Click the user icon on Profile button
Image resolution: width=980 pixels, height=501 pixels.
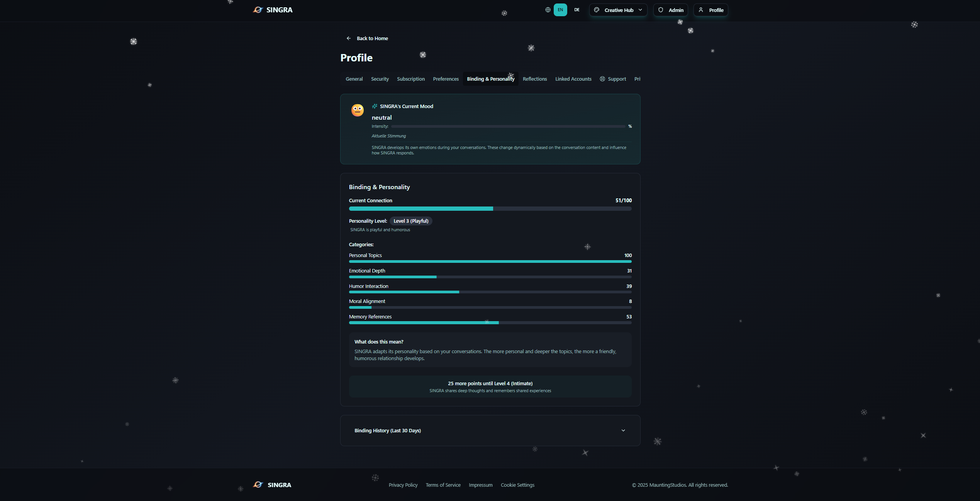coord(701,10)
